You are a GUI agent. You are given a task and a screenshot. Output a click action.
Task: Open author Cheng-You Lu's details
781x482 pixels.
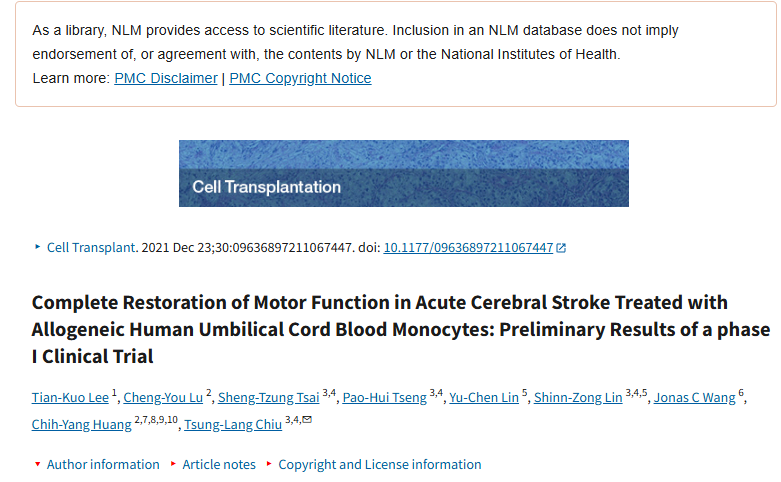[162, 398]
